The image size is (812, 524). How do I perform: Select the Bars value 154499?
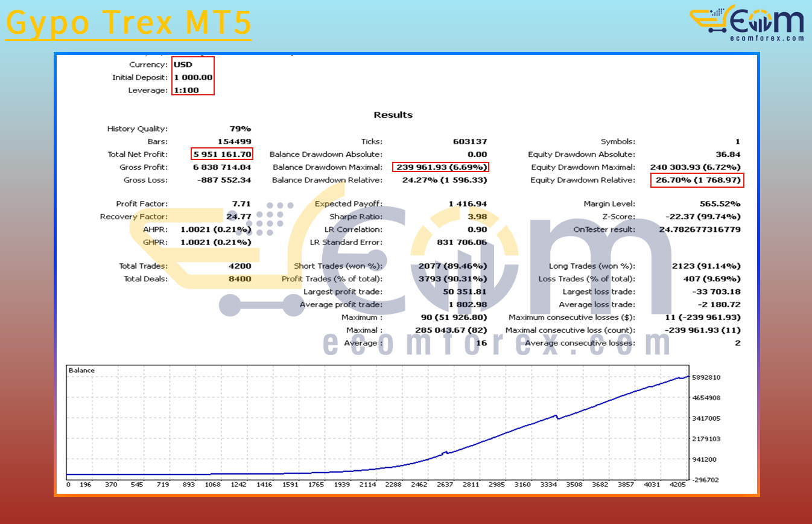click(x=236, y=142)
